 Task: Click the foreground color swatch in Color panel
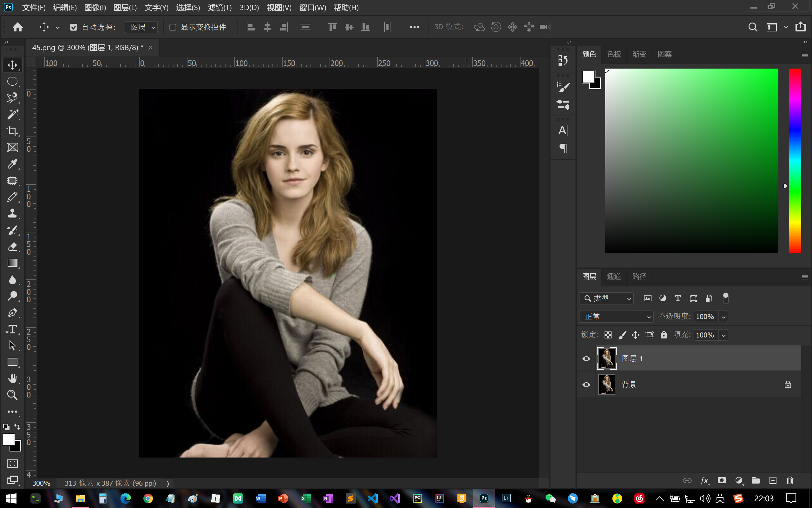588,77
